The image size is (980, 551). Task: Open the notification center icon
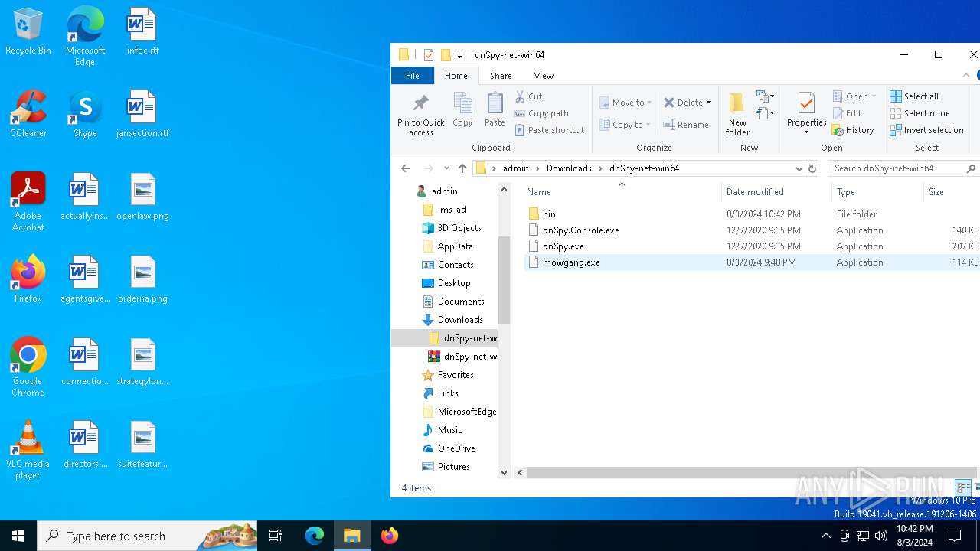pos(955,536)
